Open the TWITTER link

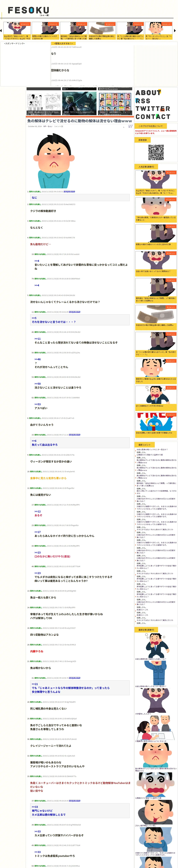pyautogui.click(x=153, y=108)
